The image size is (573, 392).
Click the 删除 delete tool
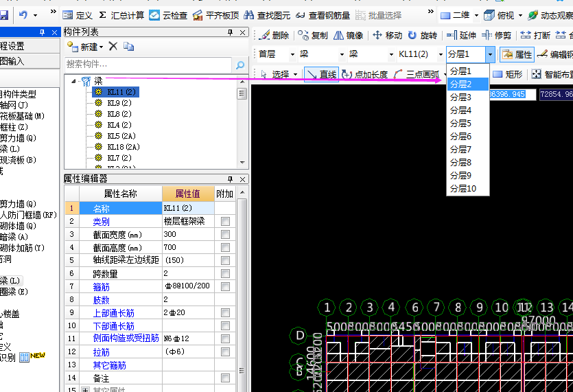pos(274,35)
